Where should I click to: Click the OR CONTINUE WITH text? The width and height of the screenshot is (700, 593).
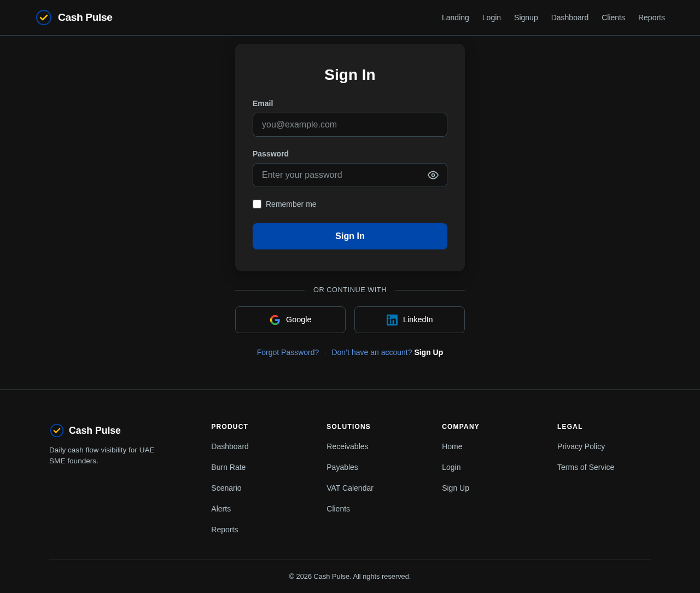tap(350, 290)
